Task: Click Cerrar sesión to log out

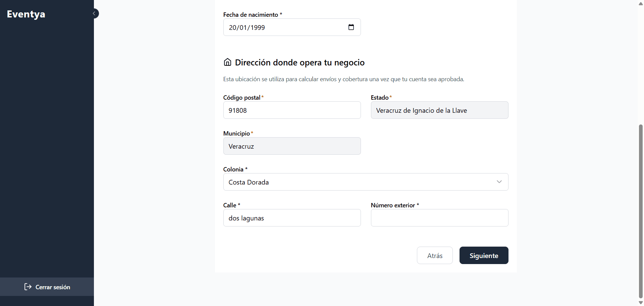Action: (x=52, y=287)
